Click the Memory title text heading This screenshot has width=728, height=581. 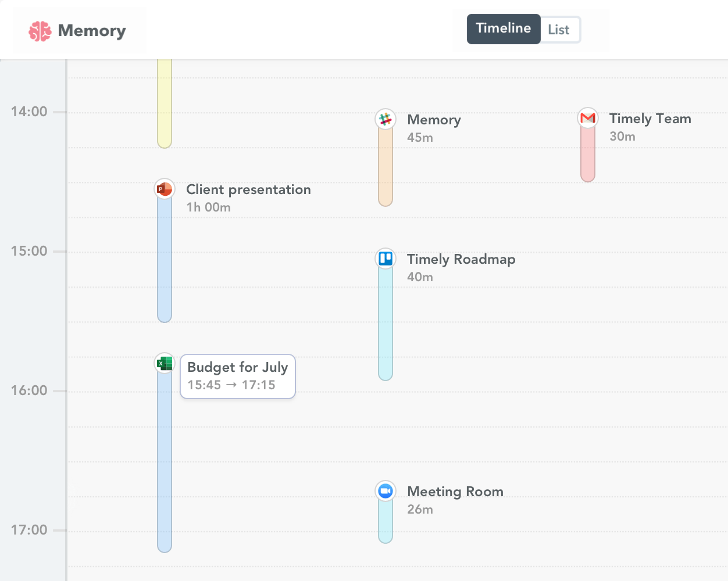point(434,120)
